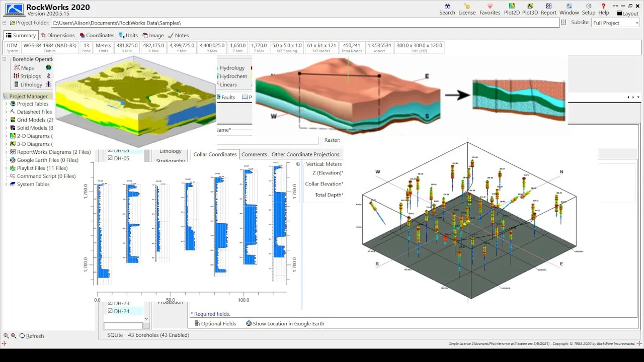644x362 pixels.
Task: Open the Faults tab
Action: (x=225, y=98)
